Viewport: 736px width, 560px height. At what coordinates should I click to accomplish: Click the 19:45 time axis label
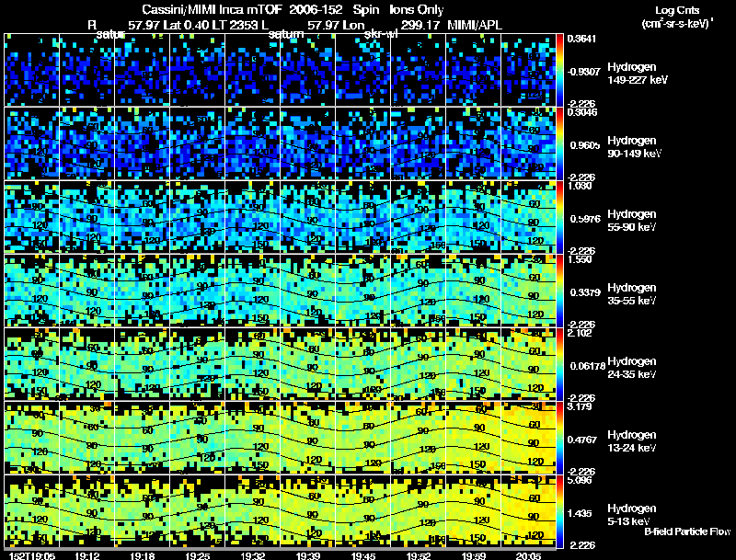tap(363, 555)
